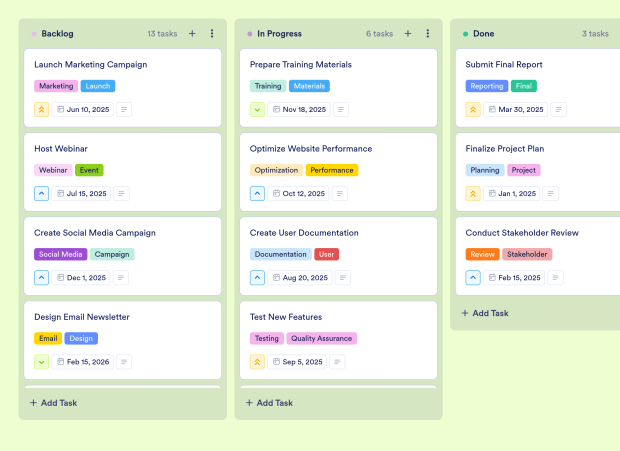Open the Launch Marketing Campaign card title
Image resolution: width=620 pixels, height=451 pixels.
tap(91, 64)
